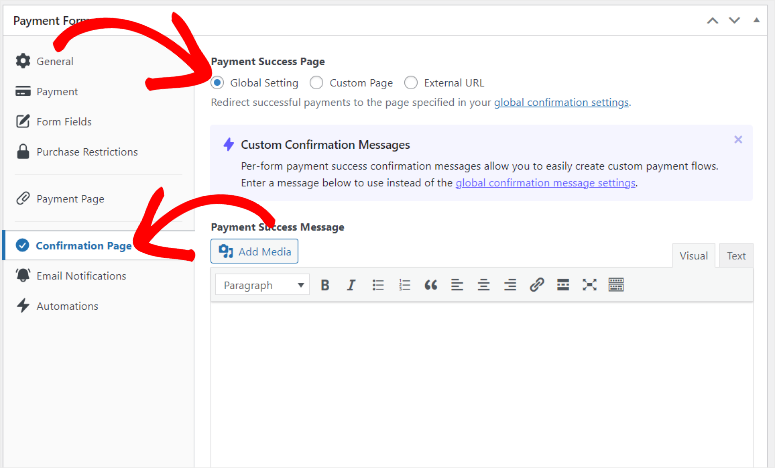Dismiss the Custom Confirmation Messages notice

[x=738, y=140]
